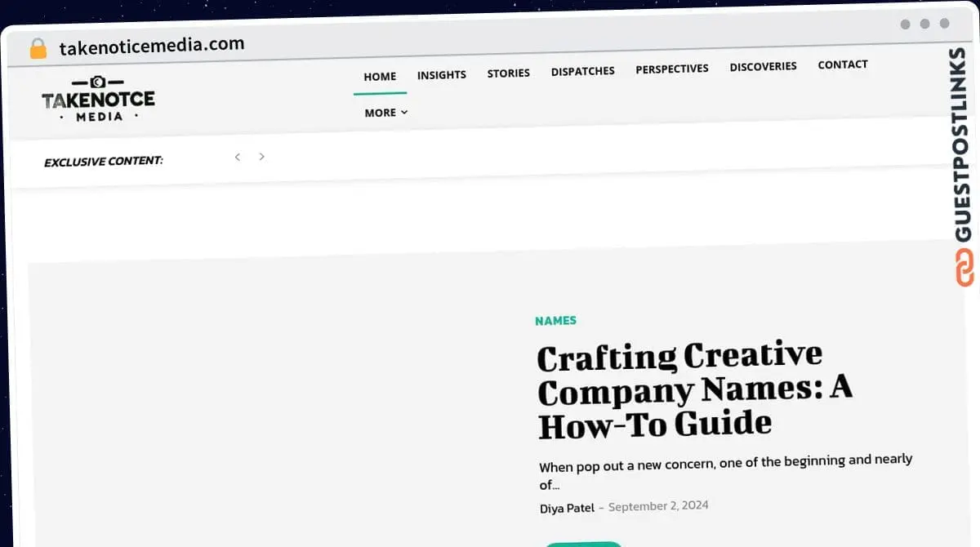Click the padlock icon in address bar
Screen dimensions: 980x547
pyautogui.click(x=38, y=49)
